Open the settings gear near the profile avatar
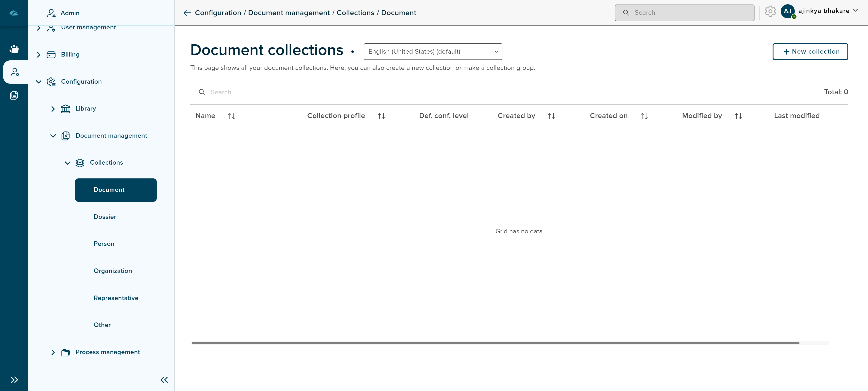868x391 pixels. [x=770, y=11]
